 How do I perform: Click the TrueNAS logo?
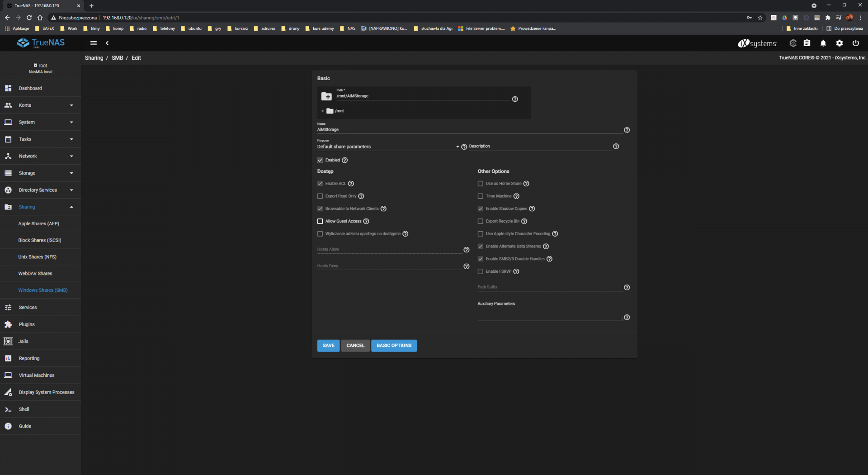(41, 43)
